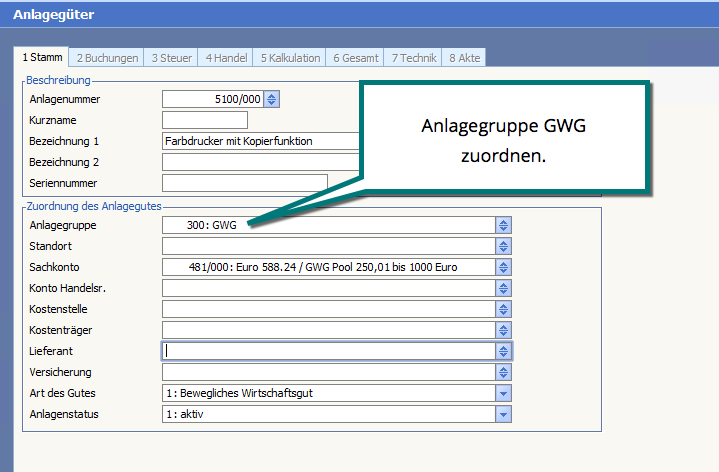719x472 pixels.
Task: Select the 4 Handel tab
Action: coord(225,58)
